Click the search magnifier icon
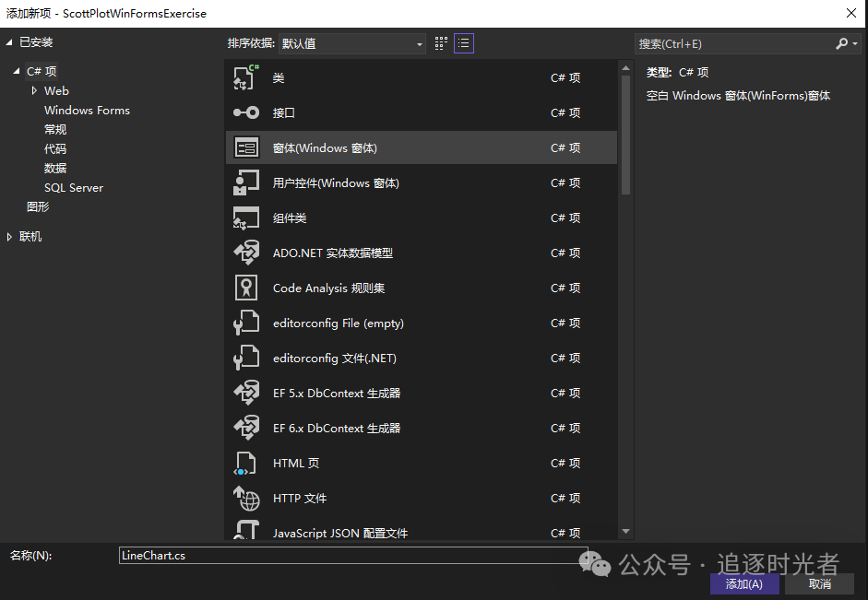The height and width of the screenshot is (600, 868). pos(841,43)
